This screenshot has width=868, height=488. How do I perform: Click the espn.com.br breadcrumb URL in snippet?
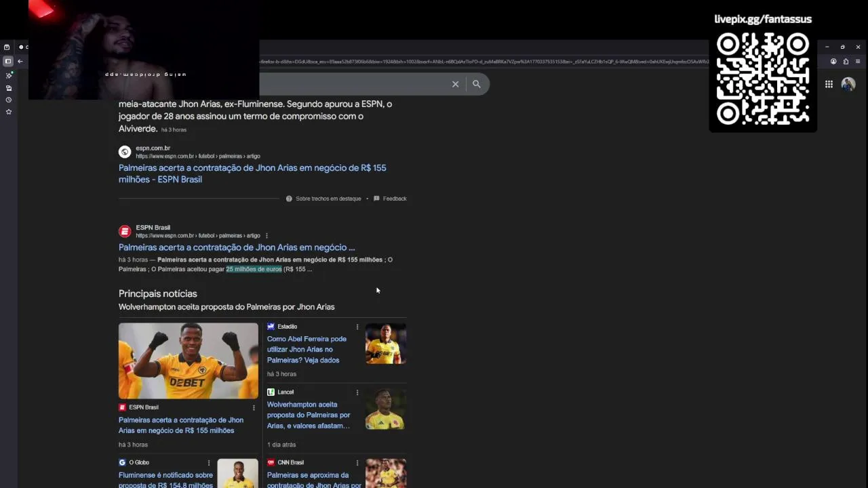197,156
